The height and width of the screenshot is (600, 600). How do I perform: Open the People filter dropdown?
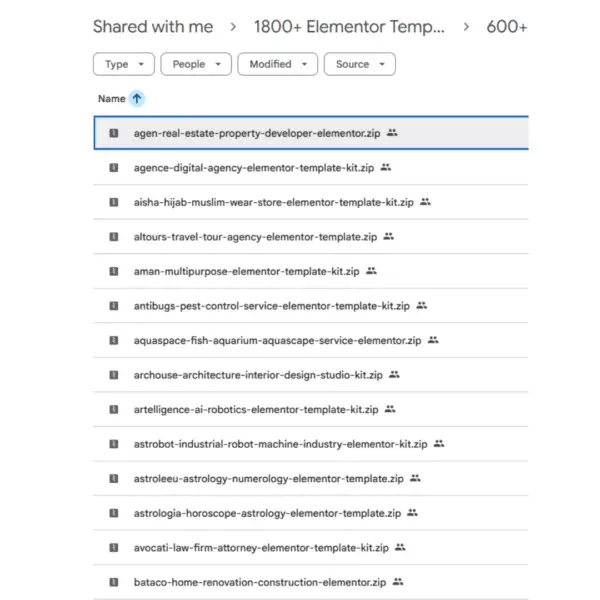[196, 64]
